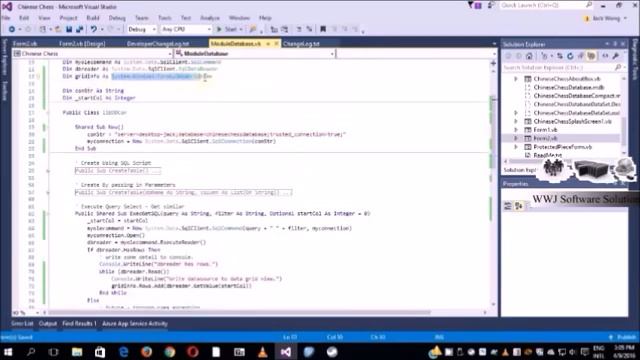Switch to the Form2.vb [Design] tab

point(82,44)
